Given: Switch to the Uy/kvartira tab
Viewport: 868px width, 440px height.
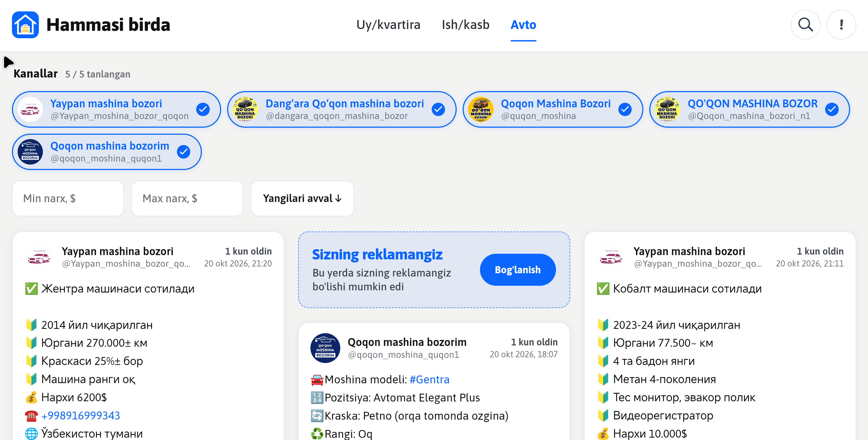Looking at the screenshot, I should point(388,25).
